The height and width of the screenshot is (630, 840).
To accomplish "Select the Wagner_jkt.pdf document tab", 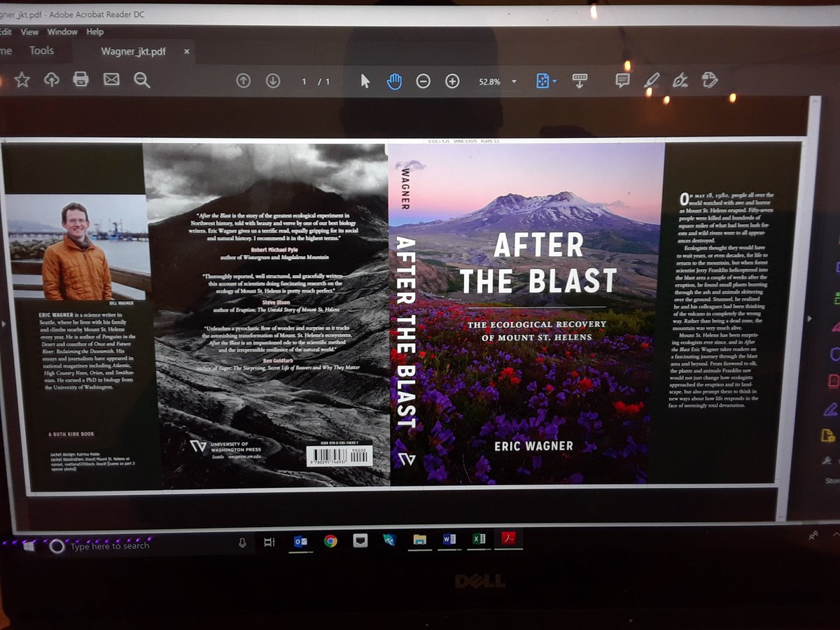I will pos(134,52).
